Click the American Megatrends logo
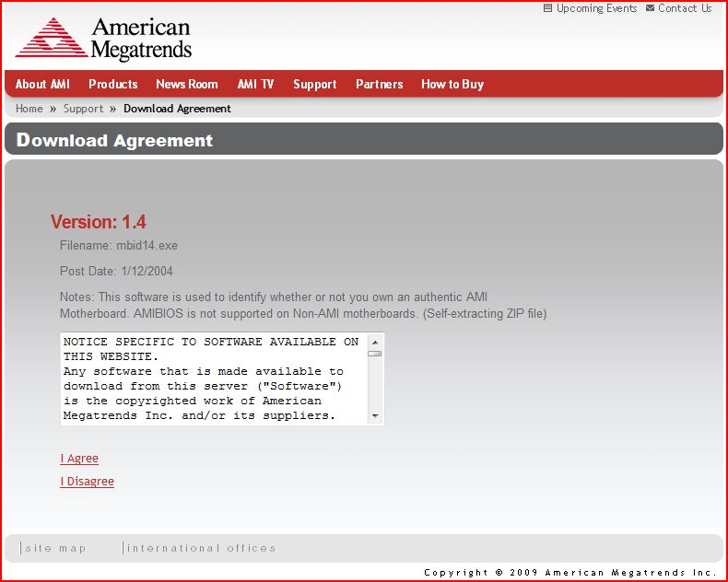The width and height of the screenshot is (728, 582). 103,39
